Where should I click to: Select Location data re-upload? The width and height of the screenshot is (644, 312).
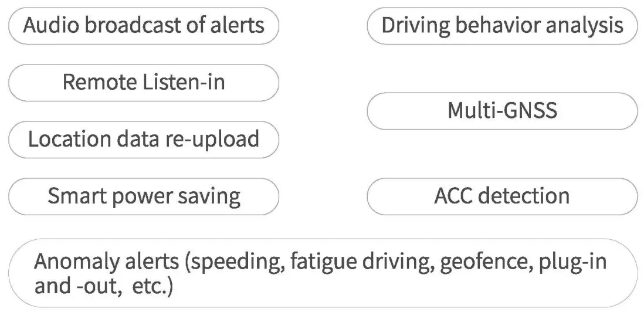(x=144, y=140)
